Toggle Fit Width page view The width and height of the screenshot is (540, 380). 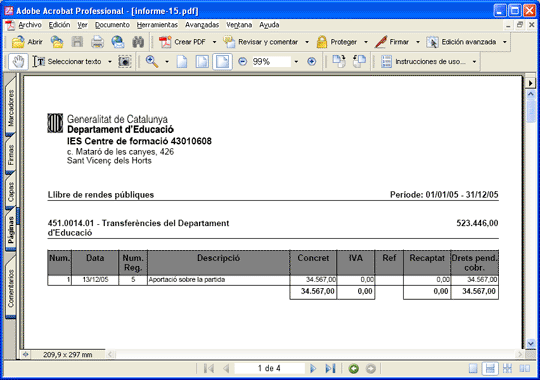pyautogui.click(x=222, y=62)
